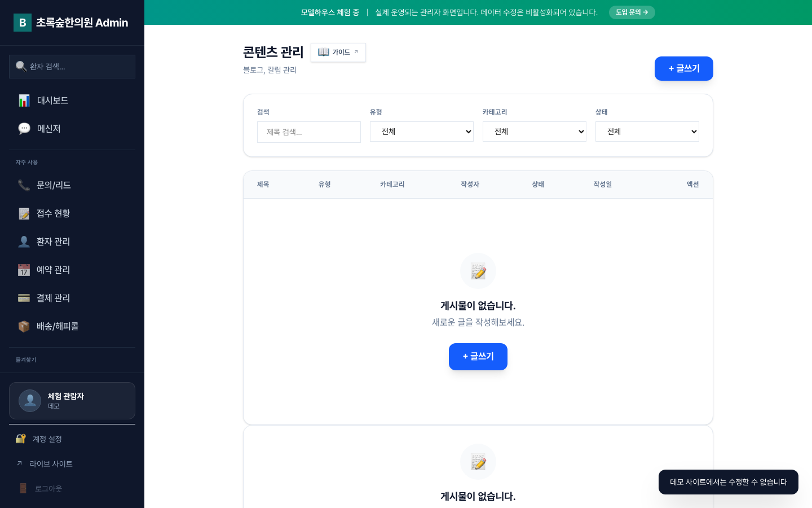Click + 글쓰기 button in empty table
The height and width of the screenshot is (508, 812).
478,357
